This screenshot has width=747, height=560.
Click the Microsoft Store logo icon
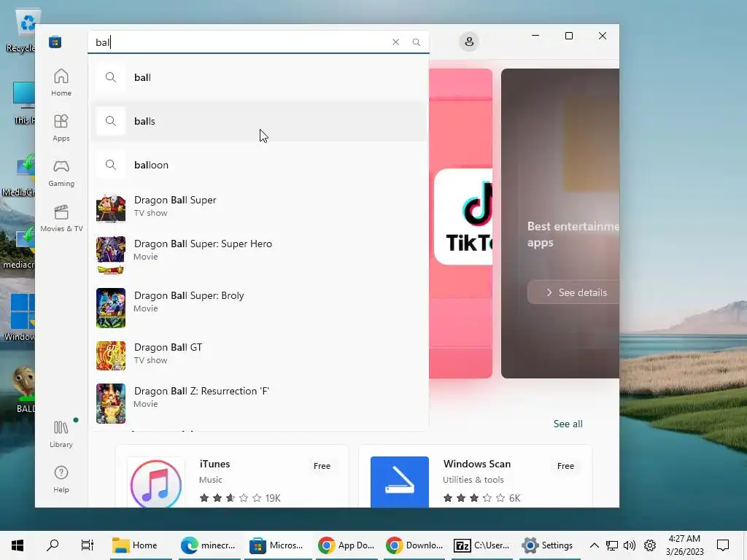coord(55,42)
